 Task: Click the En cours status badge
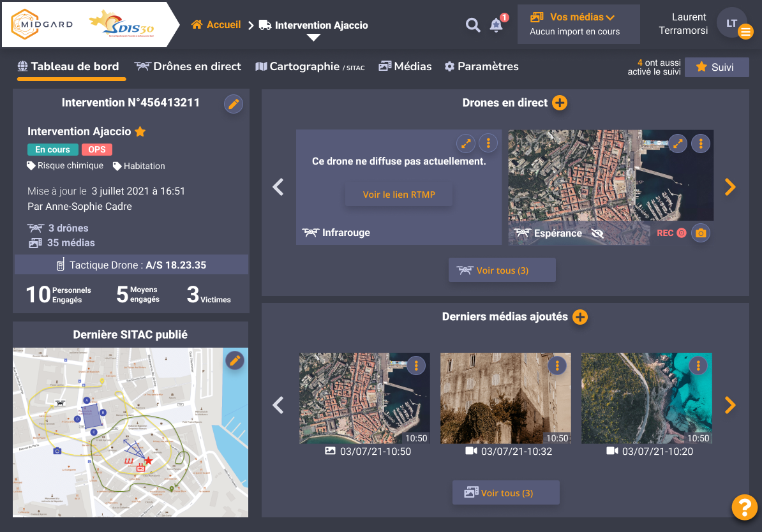pos(52,150)
